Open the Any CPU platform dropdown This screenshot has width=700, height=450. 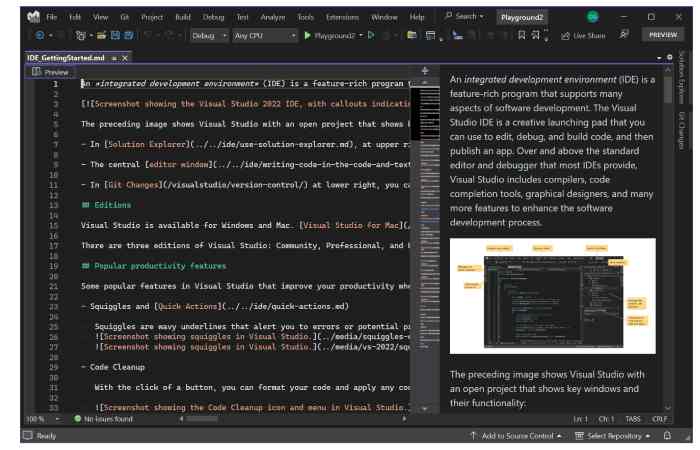(x=265, y=35)
